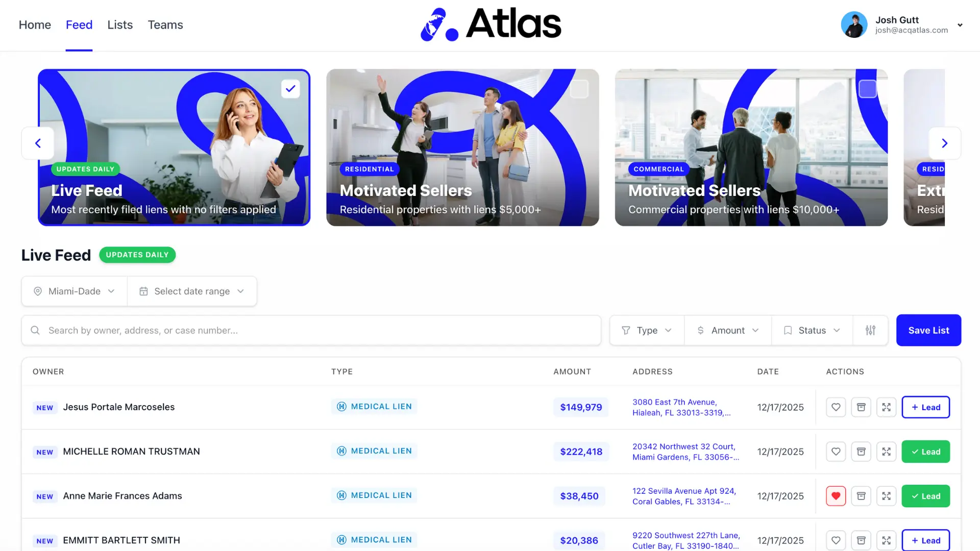Image resolution: width=980 pixels, height=551 pixels.
Task: Check the Residential Motivated Sellers card checkbox
Action: [x=579, y=89]
